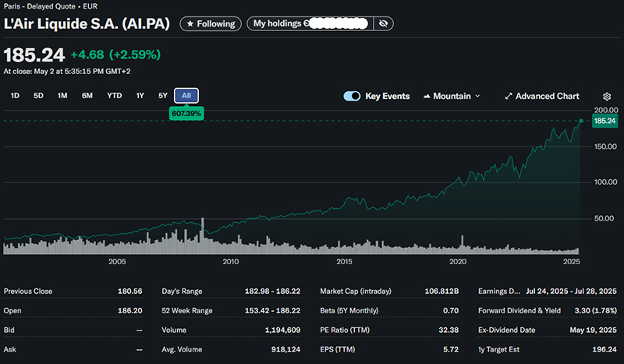This screenshot has height=364, width=624.
Task: Select the All time range
Action: click(186, 95)
